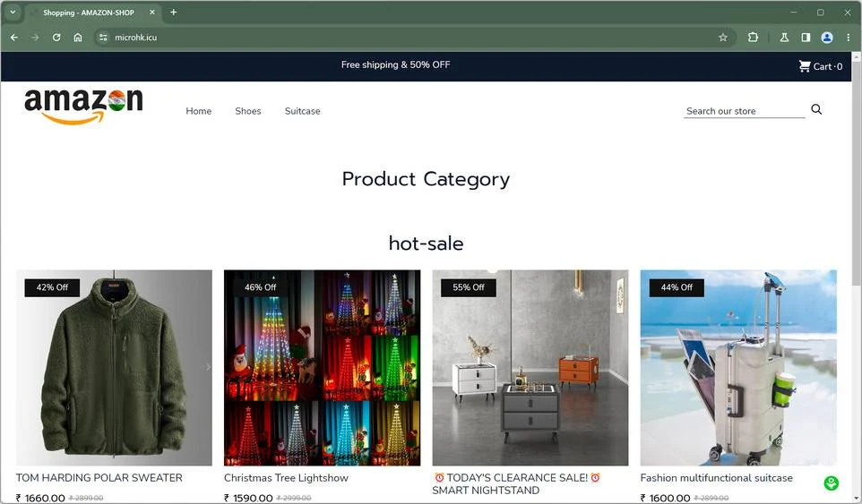Open the smart nightstand product image

click(x=530, y=367)
